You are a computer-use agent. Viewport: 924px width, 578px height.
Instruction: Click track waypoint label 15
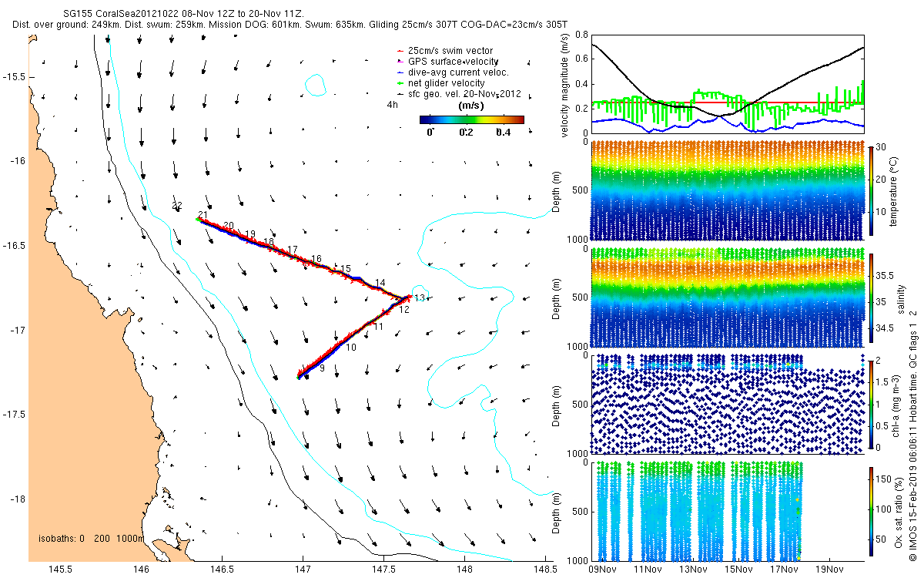click(346, 268)
